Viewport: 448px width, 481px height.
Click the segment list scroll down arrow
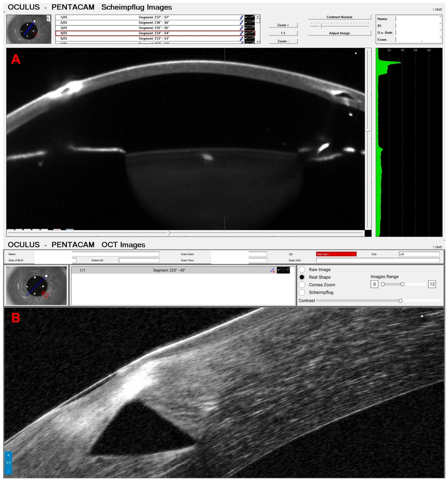coord(258,42)
